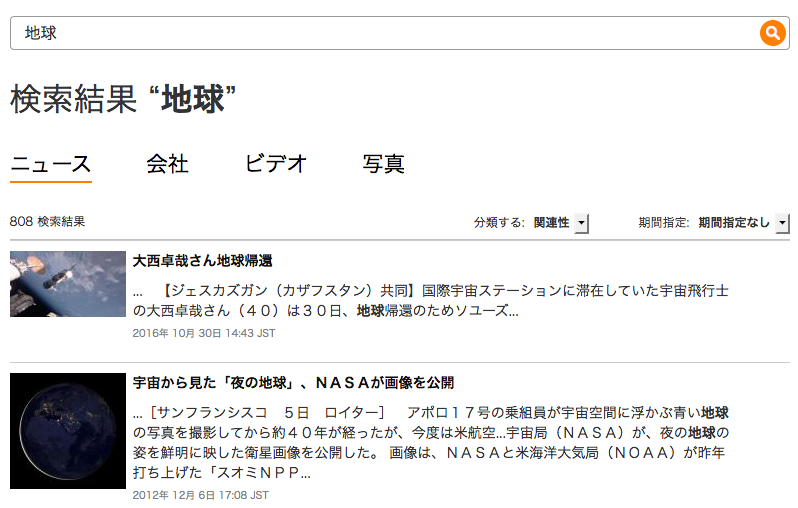
Task: Switch to the ニュース tab
Action: [x=51, y=164]
